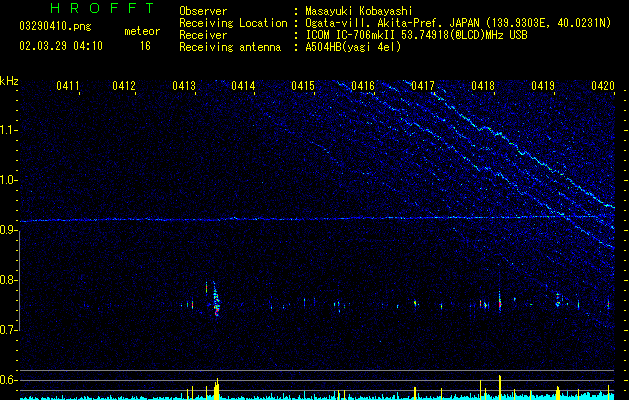Viewport: 629px width, 400px height.
Task: Click the HROFFT title text
Action: click(103, 8)
